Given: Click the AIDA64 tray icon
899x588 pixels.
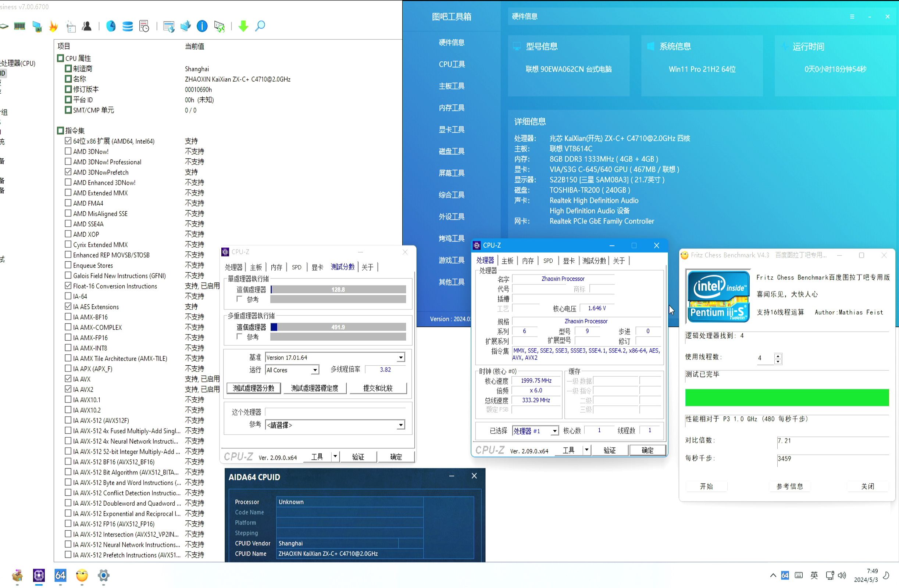Looking at the screenshot, I should (x=785, y=576).
